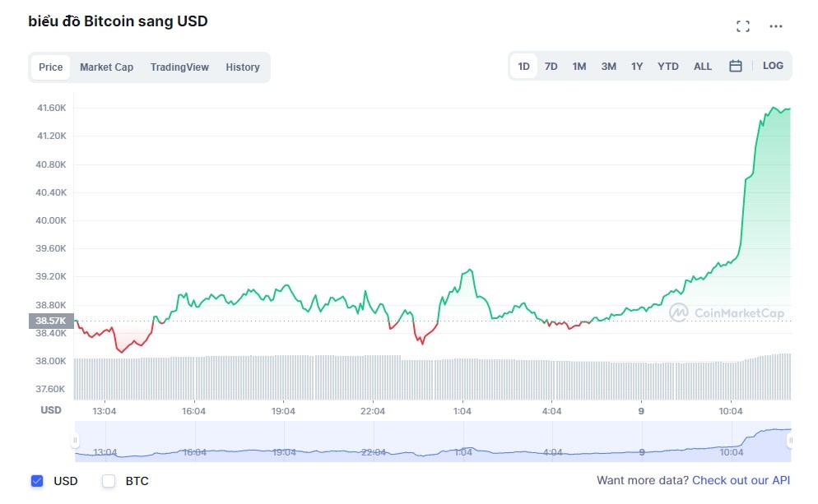Select the Price tab

click(50, 67)
